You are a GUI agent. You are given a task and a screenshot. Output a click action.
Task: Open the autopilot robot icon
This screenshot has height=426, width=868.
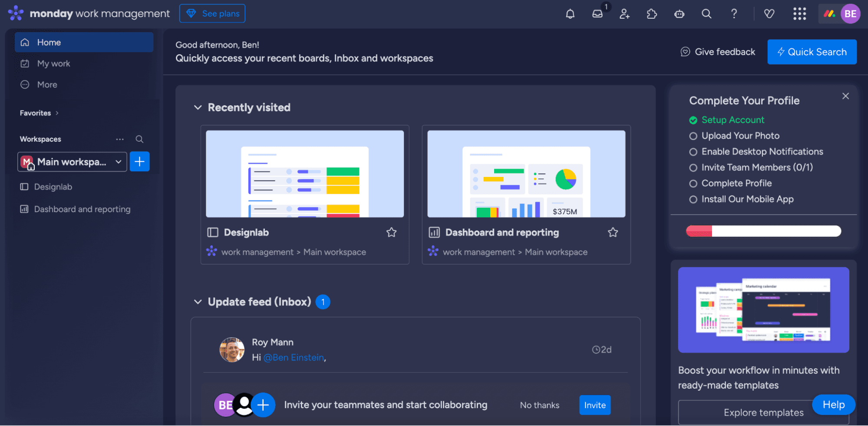[679, 14]
